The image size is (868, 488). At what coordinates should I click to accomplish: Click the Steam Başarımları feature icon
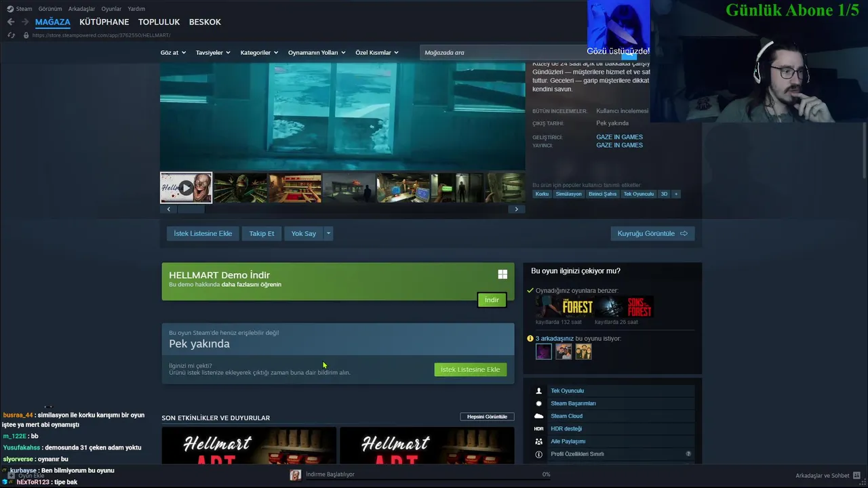pyautogui.click(x=539, y=403)
